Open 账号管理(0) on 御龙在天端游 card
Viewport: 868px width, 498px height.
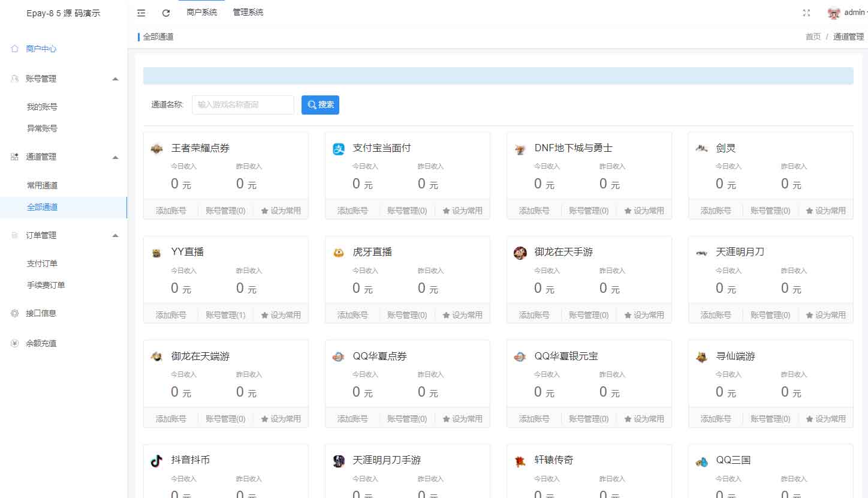click(225, 419)
